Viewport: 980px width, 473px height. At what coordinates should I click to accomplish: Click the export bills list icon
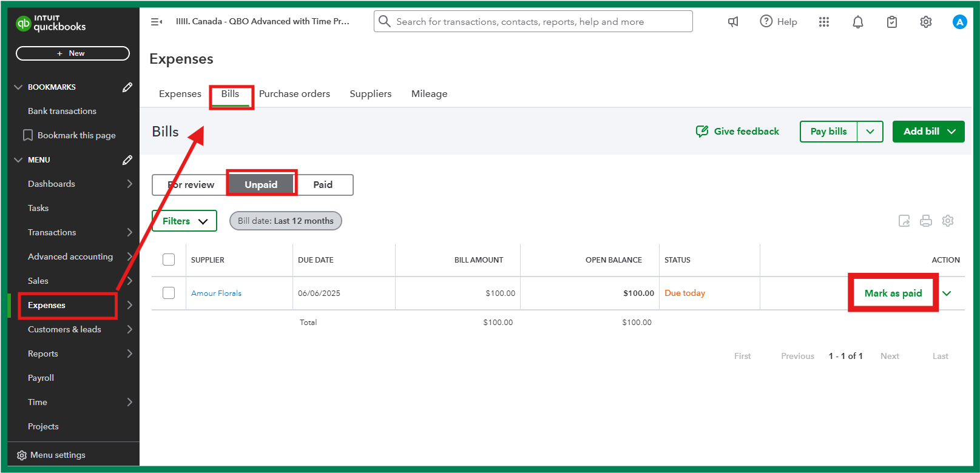[x=904, y=221]
